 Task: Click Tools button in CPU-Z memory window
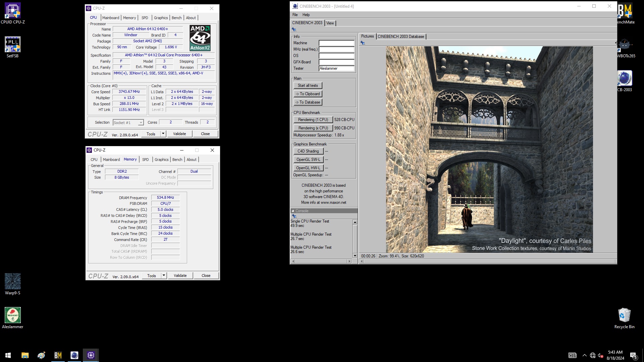152,276
